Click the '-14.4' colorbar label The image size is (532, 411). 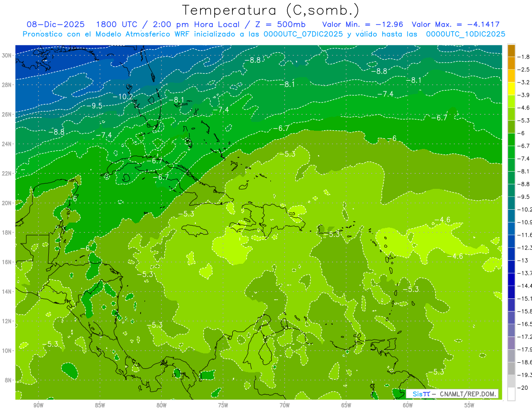tap(524, 286)
